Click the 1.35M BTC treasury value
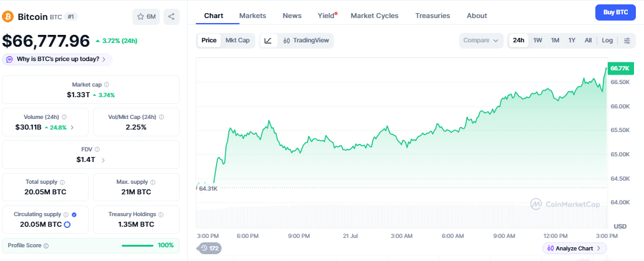The image size is (644, 261). 136,224
